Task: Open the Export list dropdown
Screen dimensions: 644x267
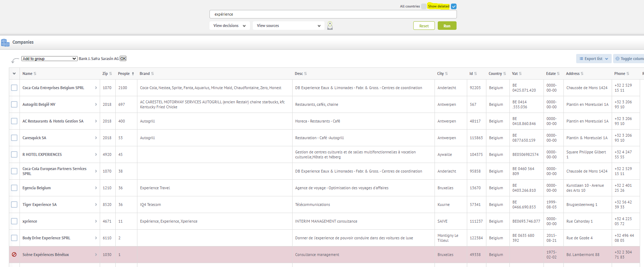Action: coord(594,59)
